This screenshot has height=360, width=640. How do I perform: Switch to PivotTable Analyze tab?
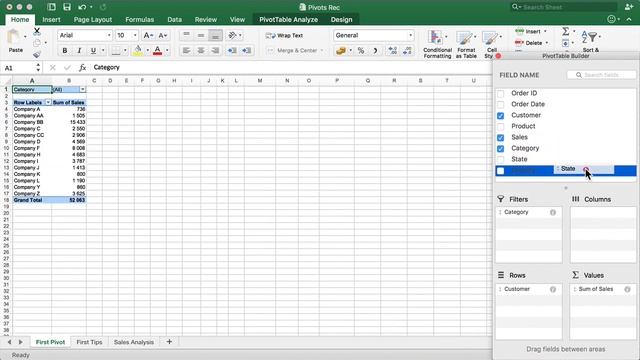pyautogui.click(x=289, y=19)
